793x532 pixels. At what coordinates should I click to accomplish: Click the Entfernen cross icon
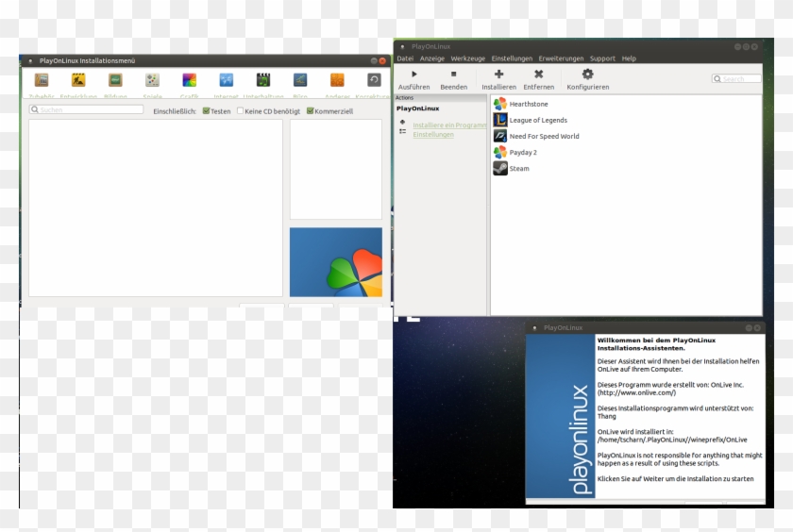[539, 75]
